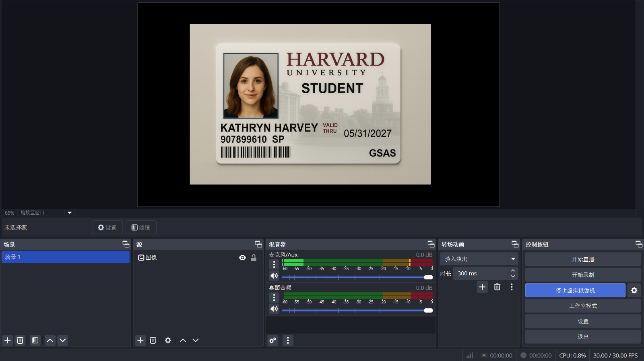Open virtual camera settings gear icon

(x=634, y=290)
